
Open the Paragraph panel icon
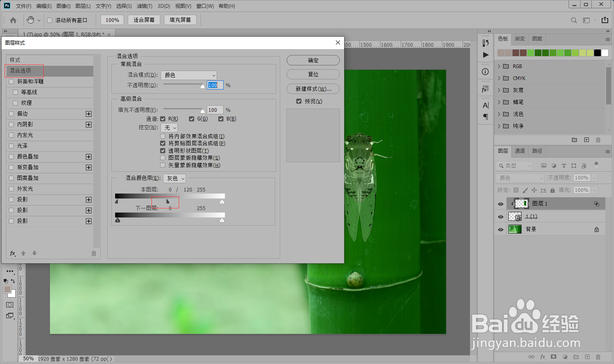[486, 117]
